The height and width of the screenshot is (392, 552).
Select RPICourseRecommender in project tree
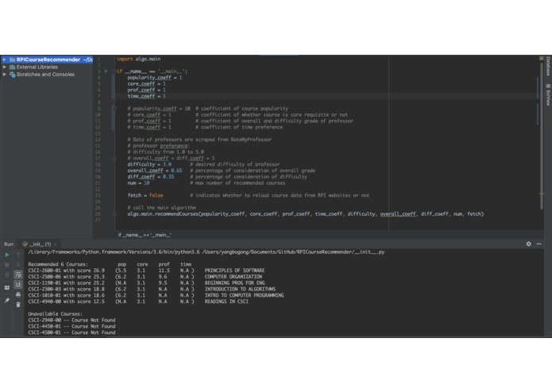click(48, 60)
